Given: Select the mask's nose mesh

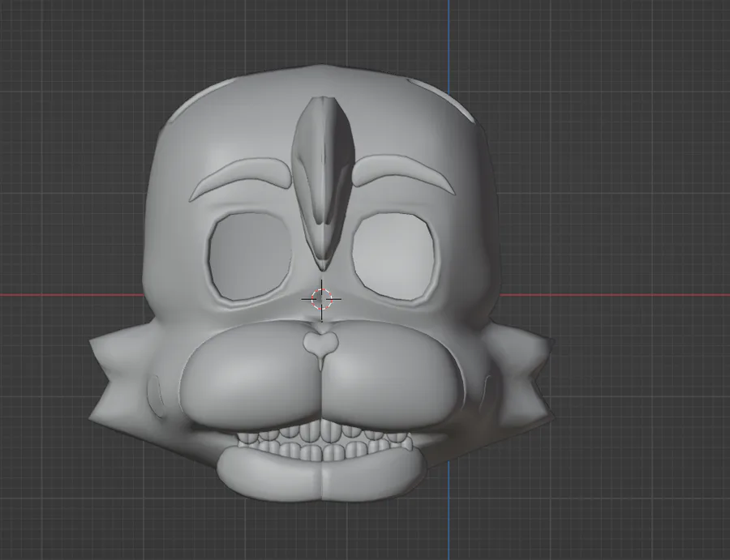Looking at the screenshot, I should (320, 346).
